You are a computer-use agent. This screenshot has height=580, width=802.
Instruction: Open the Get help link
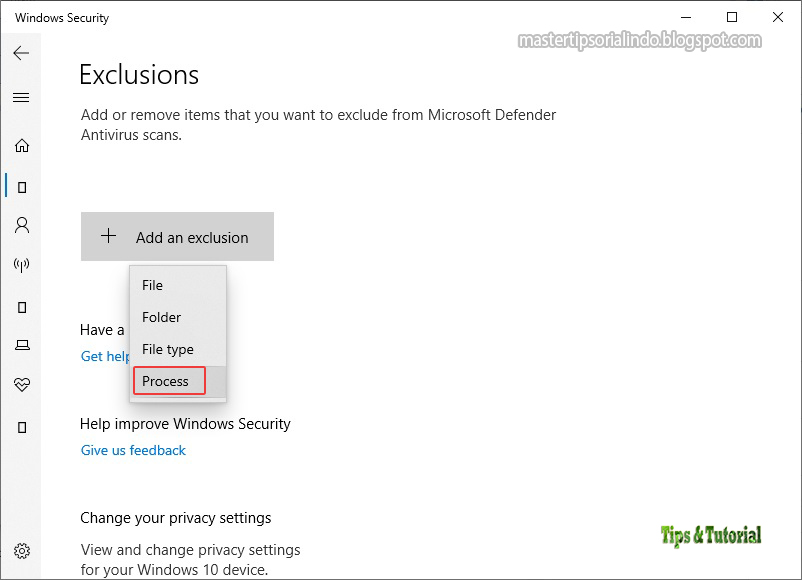pos(105,356)
